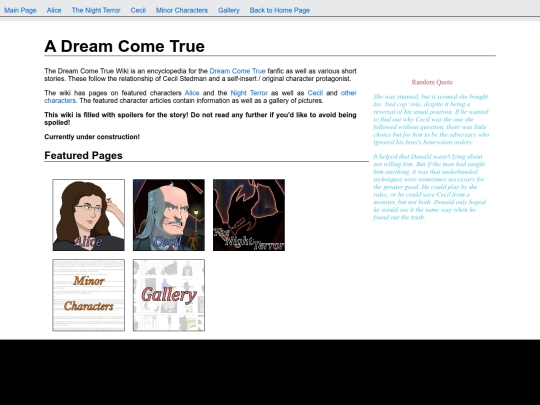Click the spoiler warning bold text

click(x=200, y=118)
